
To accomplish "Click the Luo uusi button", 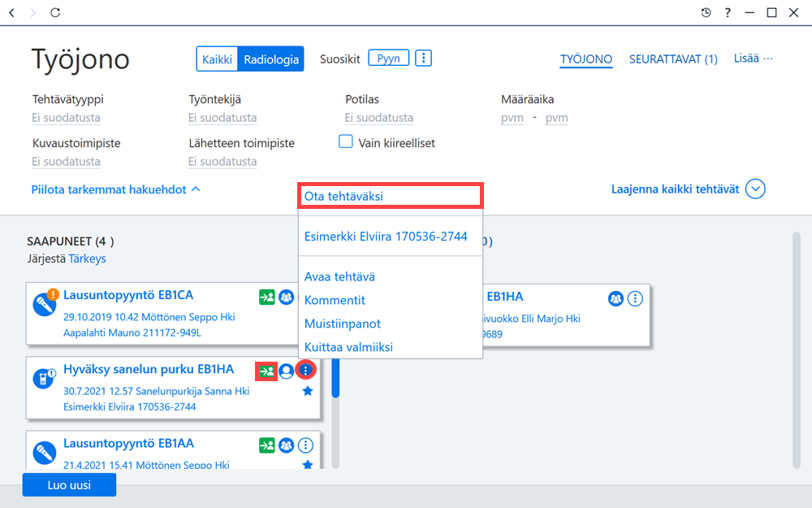I will pyautogui.click(x=69, y=485).
